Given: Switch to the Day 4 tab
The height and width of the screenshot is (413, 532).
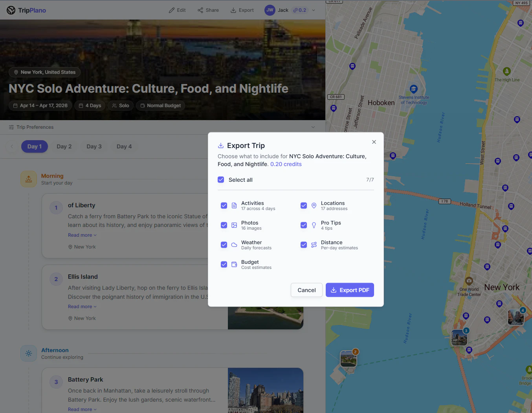Looking at the screenshot, I should [x=124, y=146].
